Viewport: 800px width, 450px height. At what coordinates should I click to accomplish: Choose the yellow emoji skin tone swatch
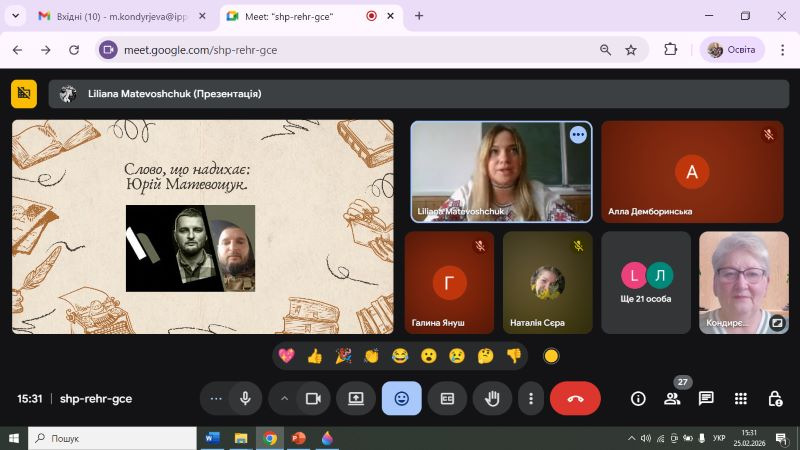[551, 356]
